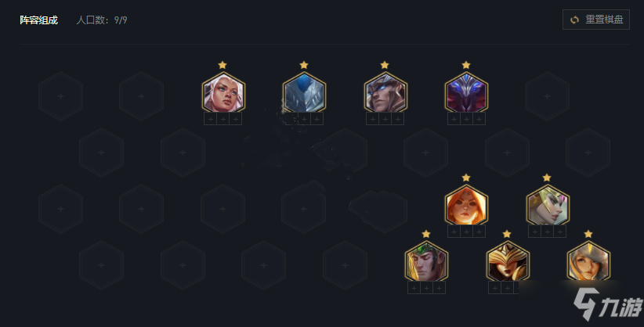Select the green-crowned male champion portrait
The image size is (644, 327).
(x=426, y=262)
